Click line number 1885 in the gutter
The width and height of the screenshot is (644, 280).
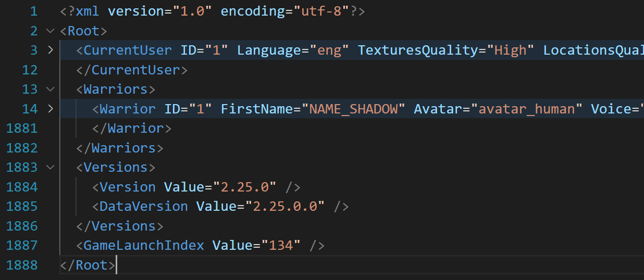click(x=22, y=206)
